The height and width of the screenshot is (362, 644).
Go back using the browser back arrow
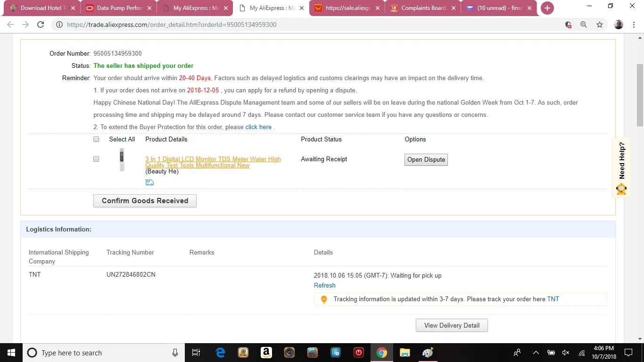pos(10,25)
